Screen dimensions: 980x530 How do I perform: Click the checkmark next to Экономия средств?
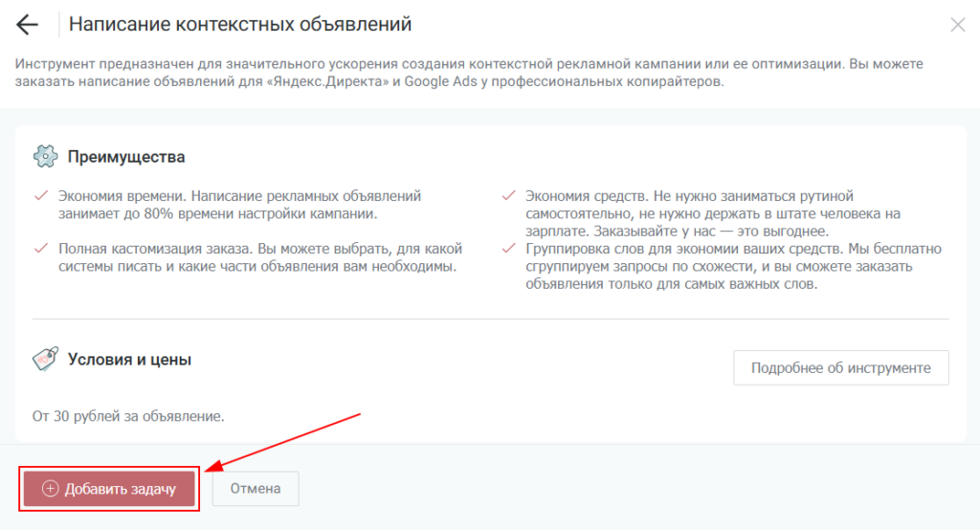click(508, 196)
